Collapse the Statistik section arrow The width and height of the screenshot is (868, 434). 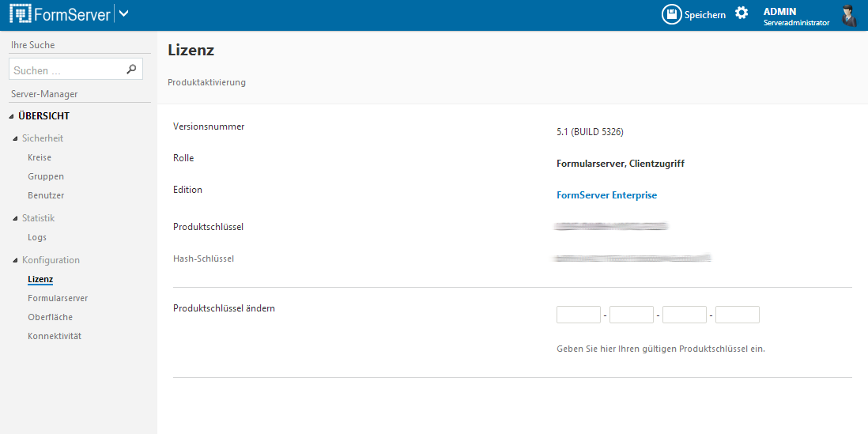click(16, 219)
